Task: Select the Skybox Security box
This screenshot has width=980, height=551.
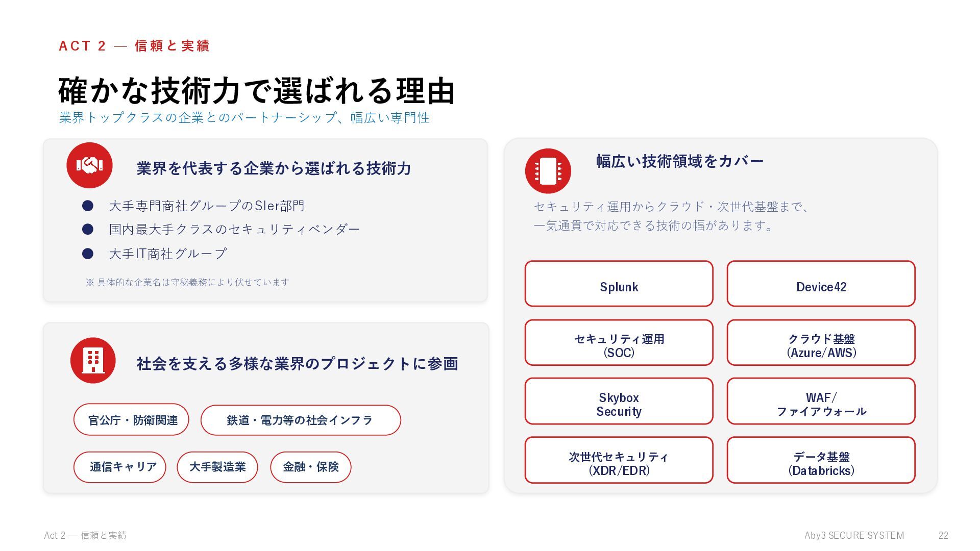Action: (619, 401)
